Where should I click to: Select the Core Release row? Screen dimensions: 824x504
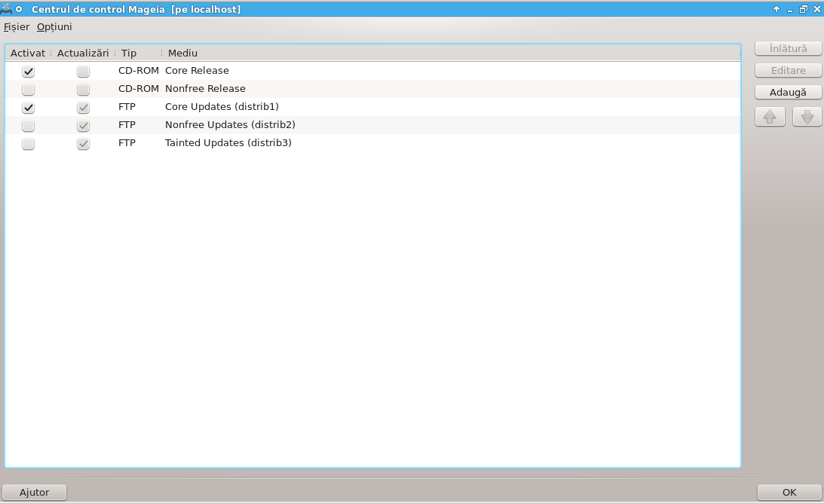pos(372,71)
